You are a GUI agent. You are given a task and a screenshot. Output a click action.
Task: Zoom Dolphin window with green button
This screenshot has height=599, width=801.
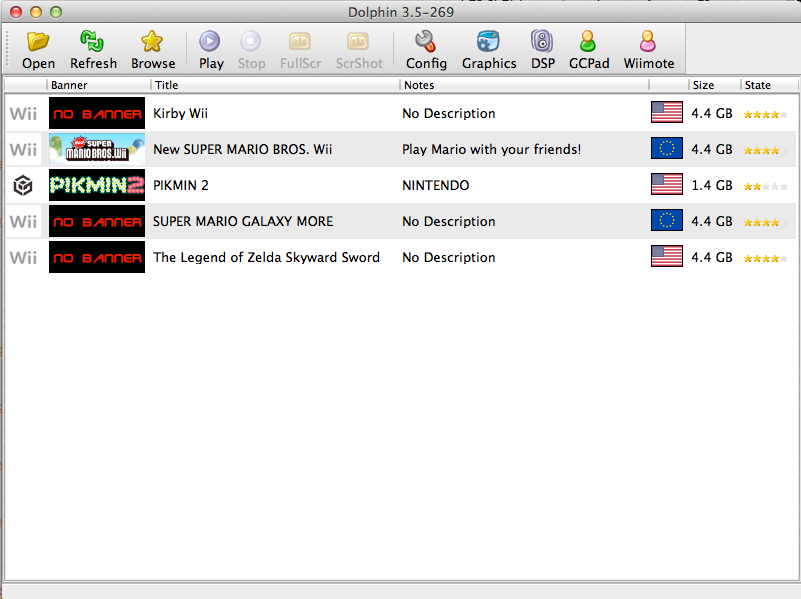pyautogui.click(x=56, y=12)
